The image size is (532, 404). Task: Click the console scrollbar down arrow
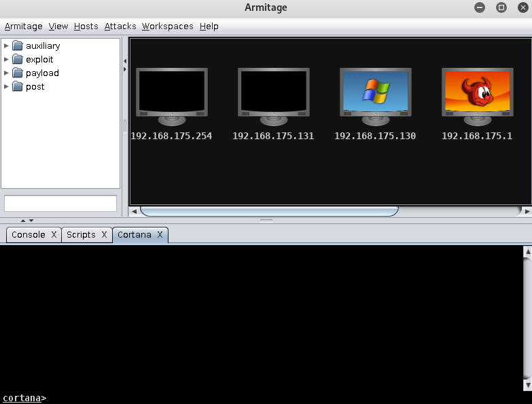tap(528, 385)
